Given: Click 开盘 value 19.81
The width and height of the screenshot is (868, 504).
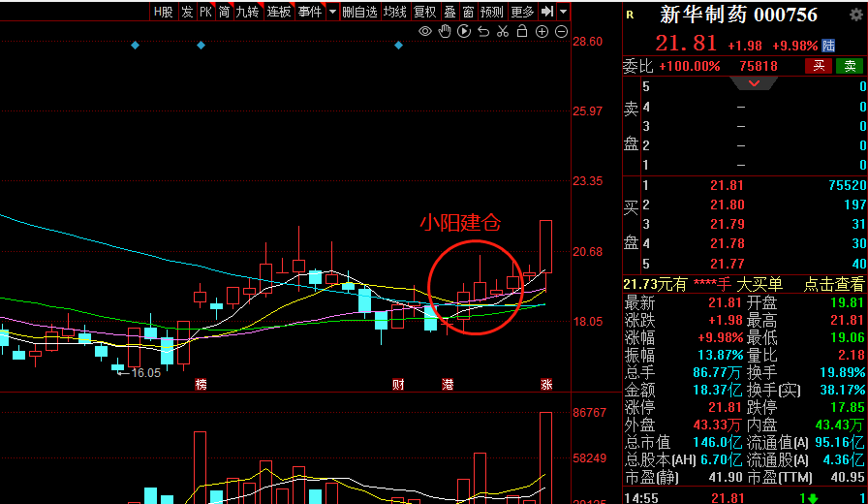Looking at the screenshot, I should pyautogui.click(x=847, y=303).
